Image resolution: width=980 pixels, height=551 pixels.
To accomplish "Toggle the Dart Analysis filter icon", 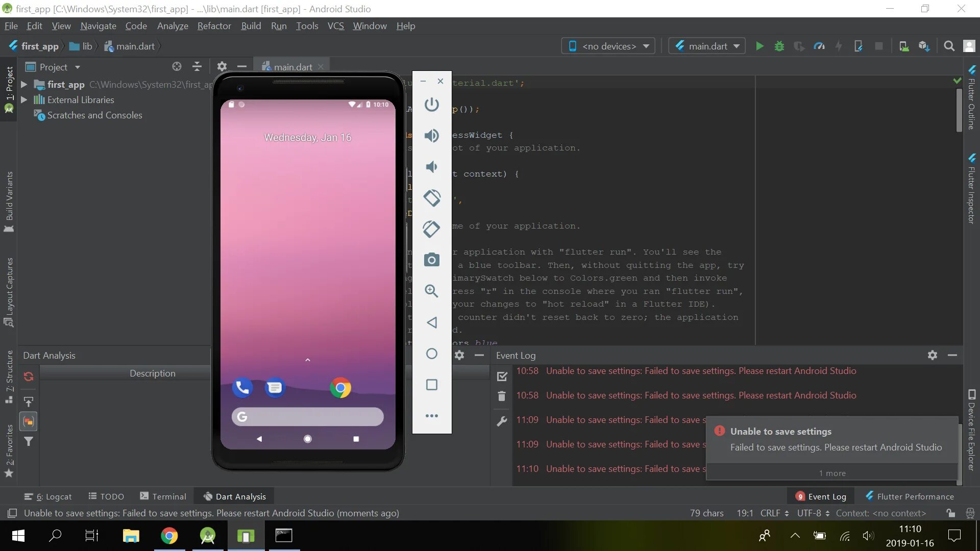I will pos(29,442).
